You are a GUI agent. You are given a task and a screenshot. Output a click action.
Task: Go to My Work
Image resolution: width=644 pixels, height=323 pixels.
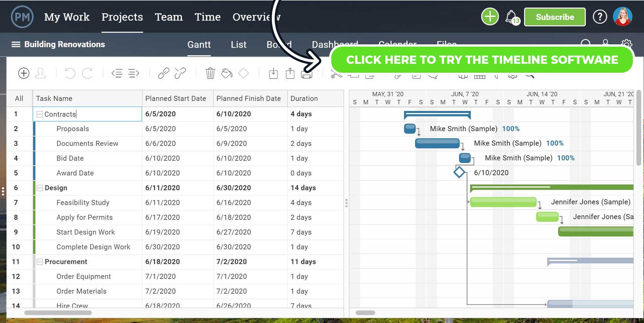pyautogui.click(x=67, y=17)
